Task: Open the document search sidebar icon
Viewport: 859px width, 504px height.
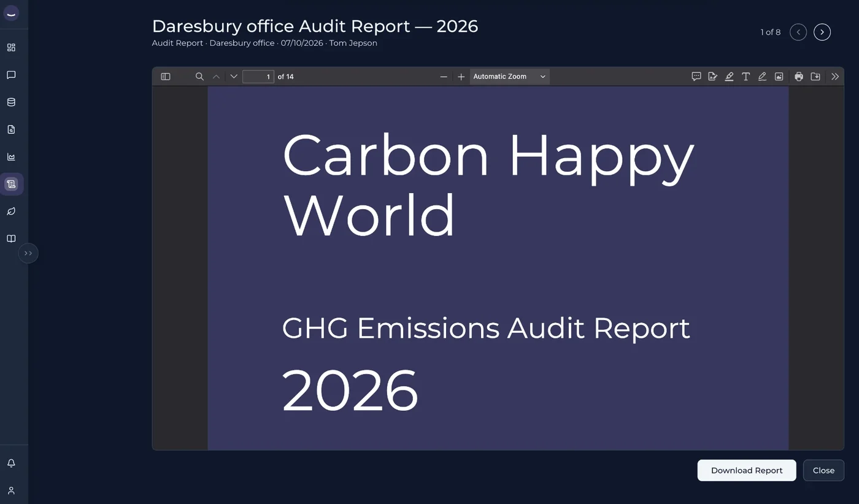Action: [11, 129]
